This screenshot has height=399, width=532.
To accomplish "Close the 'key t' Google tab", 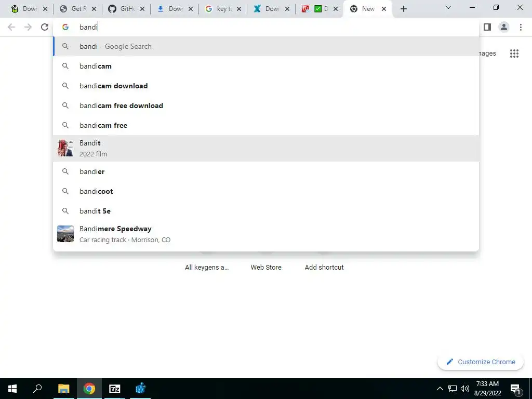I will pyautogui.click(x=239, y=9).
